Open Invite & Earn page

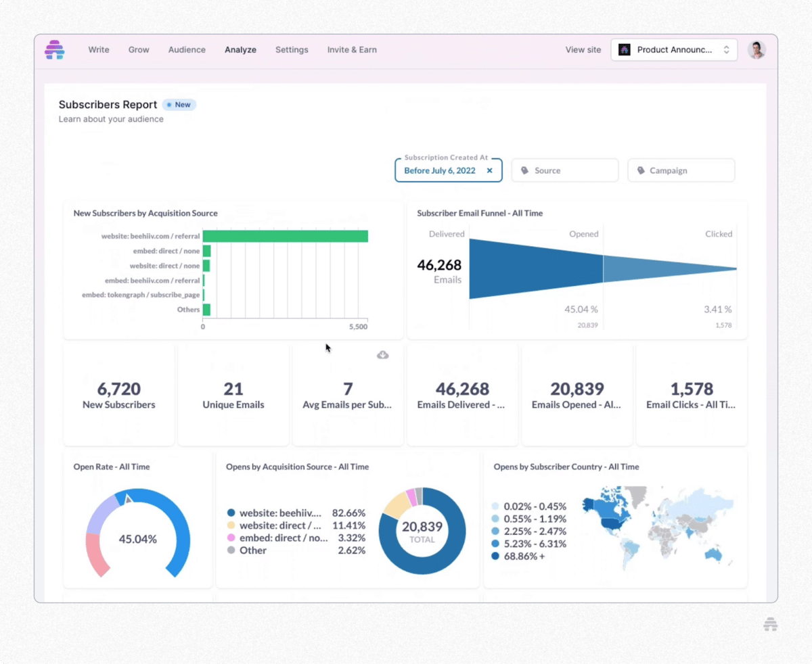(x=352, y=50)
